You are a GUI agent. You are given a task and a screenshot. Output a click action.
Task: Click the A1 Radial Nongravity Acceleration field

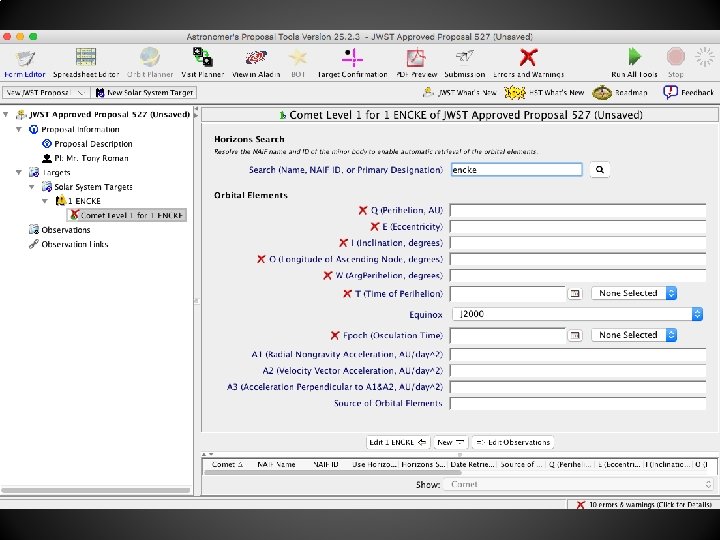coord(578,354)
